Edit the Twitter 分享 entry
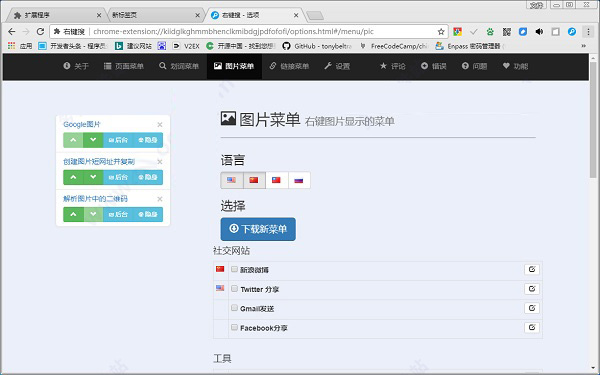Viewport: 600px width, 375px height. [532, 289]
